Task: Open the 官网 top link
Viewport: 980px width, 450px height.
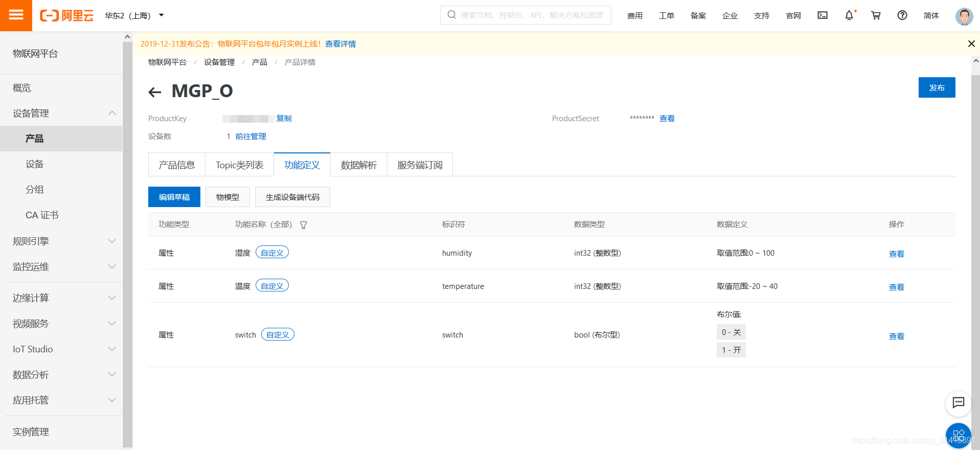Action: pyautogui.click(x=793, y=16)
